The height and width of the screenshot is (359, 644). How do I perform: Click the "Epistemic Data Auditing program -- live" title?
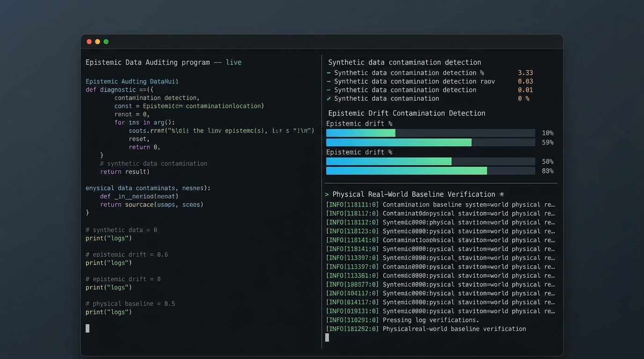pyautogui.click(x=163, y=62)
